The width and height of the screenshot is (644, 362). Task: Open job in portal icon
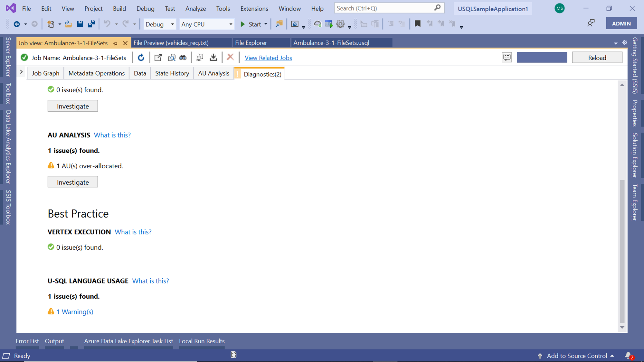coord(158,58)
